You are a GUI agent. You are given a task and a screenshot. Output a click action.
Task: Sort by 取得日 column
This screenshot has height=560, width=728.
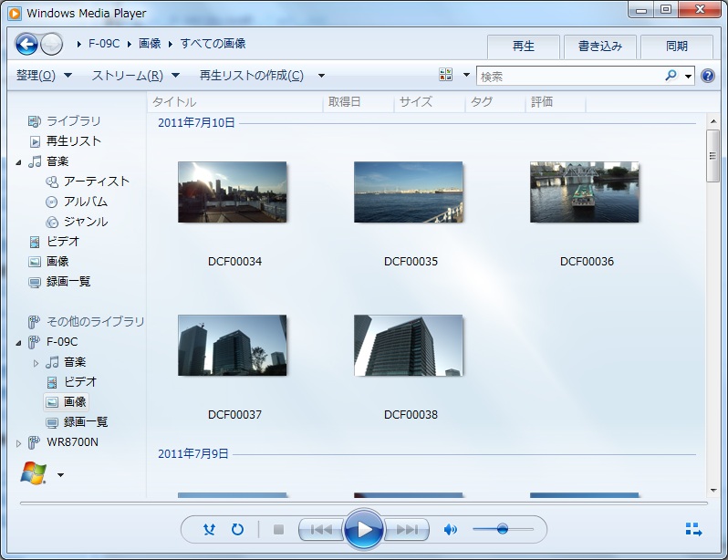(x=359, y=102)
